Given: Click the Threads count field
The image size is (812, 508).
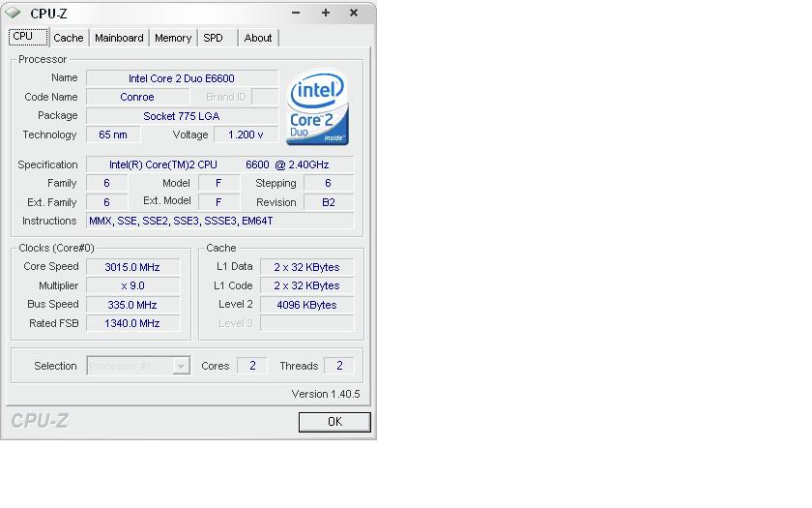Looking at the screenshot, I should click(338, 366).
